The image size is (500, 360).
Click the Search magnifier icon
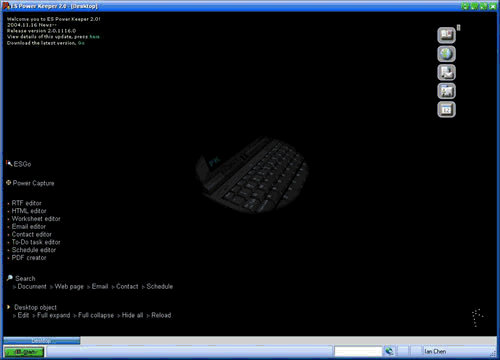point(10,278)
